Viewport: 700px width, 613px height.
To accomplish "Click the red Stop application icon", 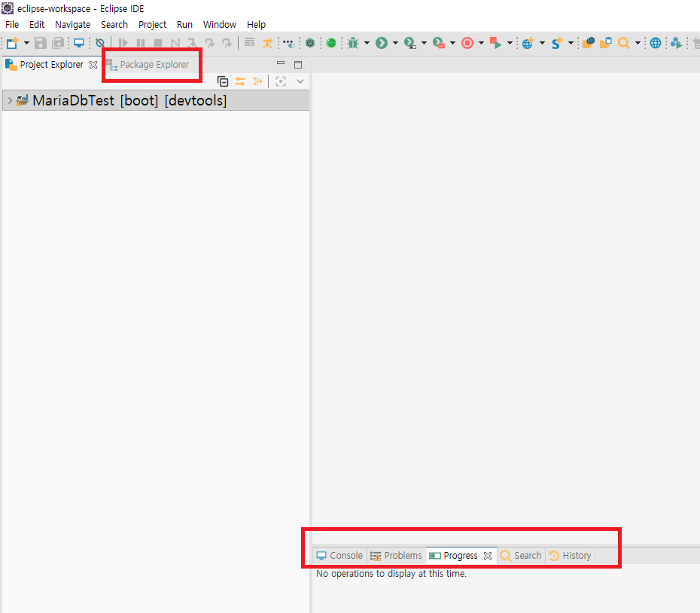I will click(467, 43).
